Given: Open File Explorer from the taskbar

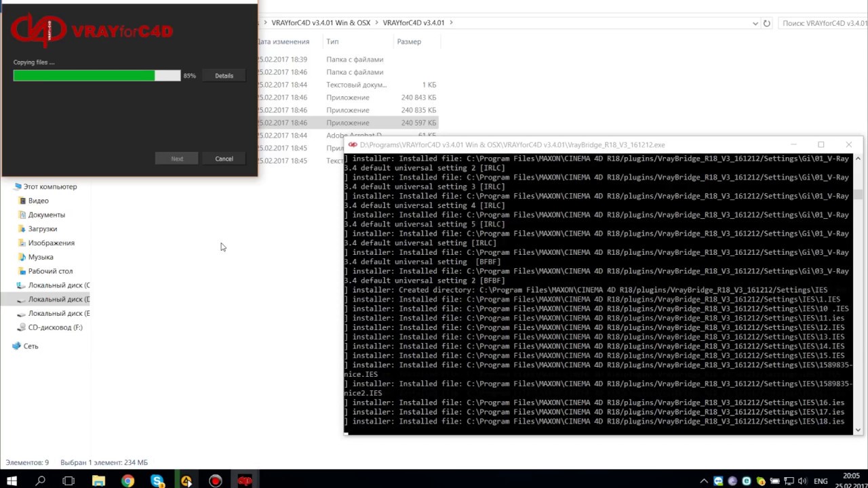Looking at the screenshot, I should click(98, 481).
